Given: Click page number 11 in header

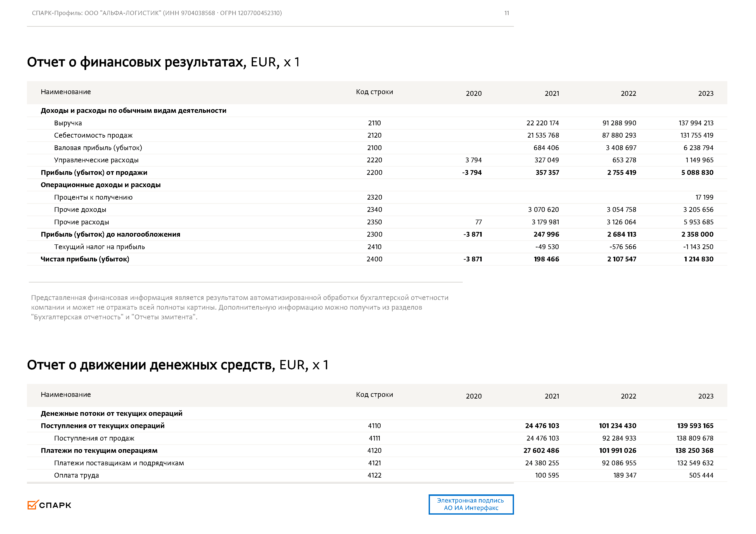Looking at the screenshot, I should point(506,13).
